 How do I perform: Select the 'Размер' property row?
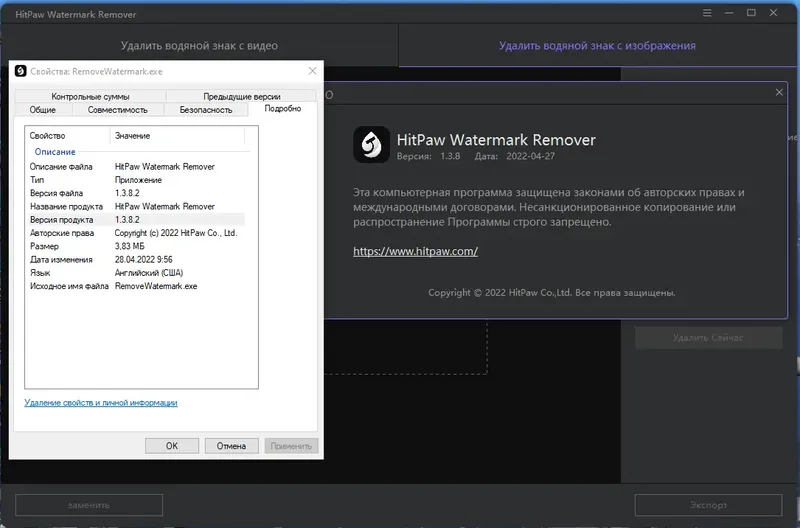[x=137, y=246]
